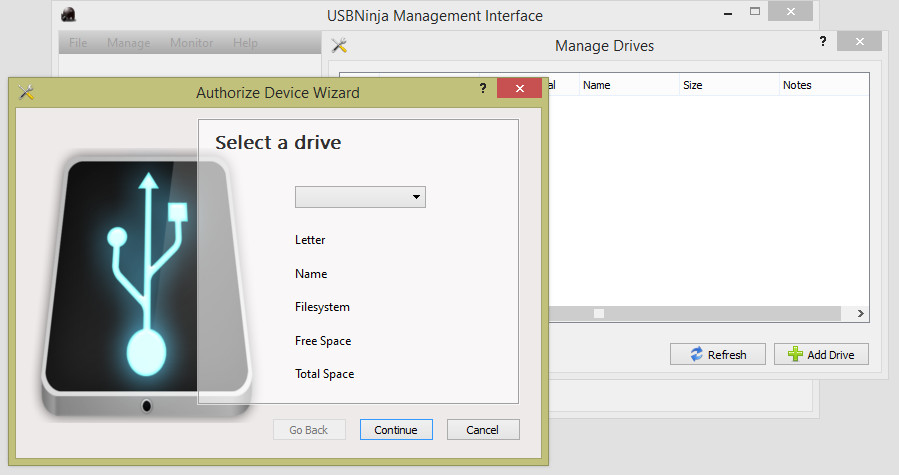Click the Select a drive heading
The image size is (899, 475).
[x=278, y=142]
